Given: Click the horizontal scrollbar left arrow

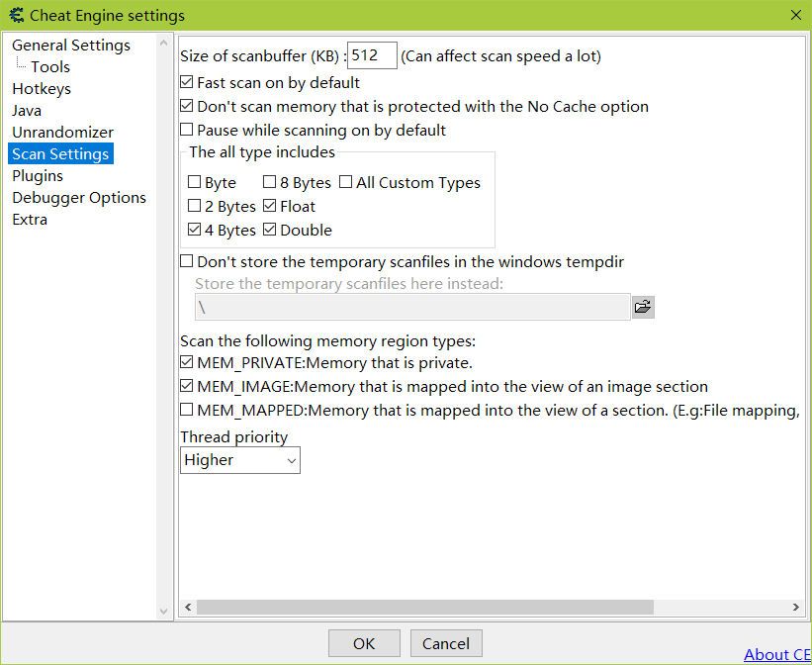Looking at the screenshot, I should point(188,607).
